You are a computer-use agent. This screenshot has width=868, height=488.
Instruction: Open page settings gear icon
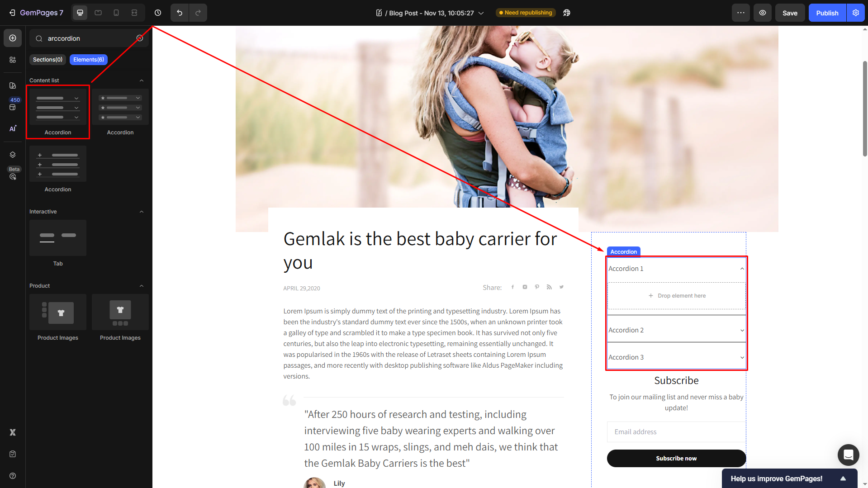tap(855, 13)
